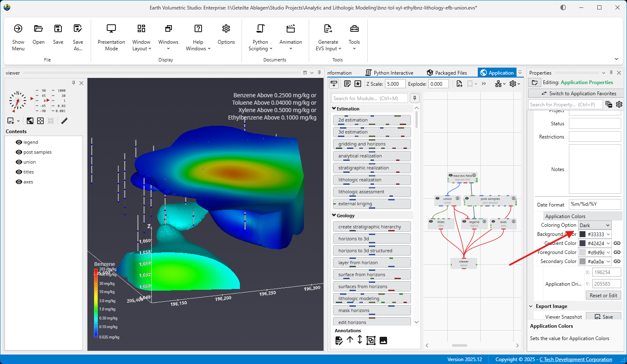Collapse the Estimation module group
The width and height of the screenshot is (627, 364).
point(334,109)
